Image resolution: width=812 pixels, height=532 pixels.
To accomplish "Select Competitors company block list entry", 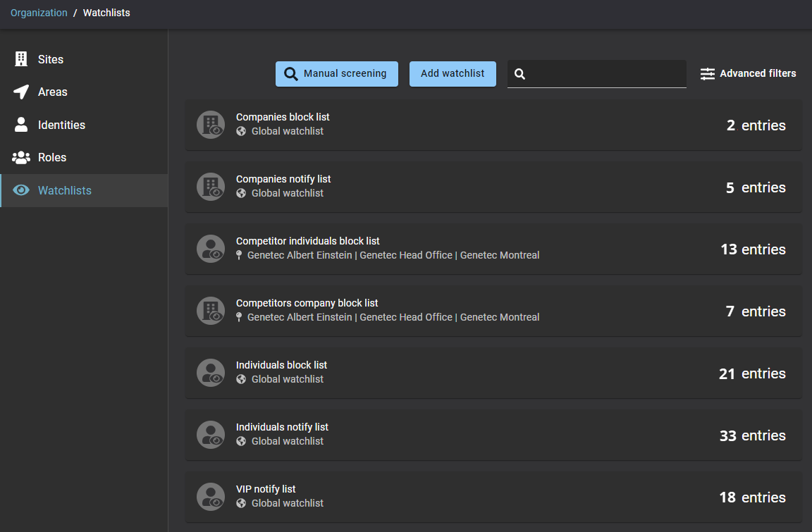I will [x=493, y=311].
